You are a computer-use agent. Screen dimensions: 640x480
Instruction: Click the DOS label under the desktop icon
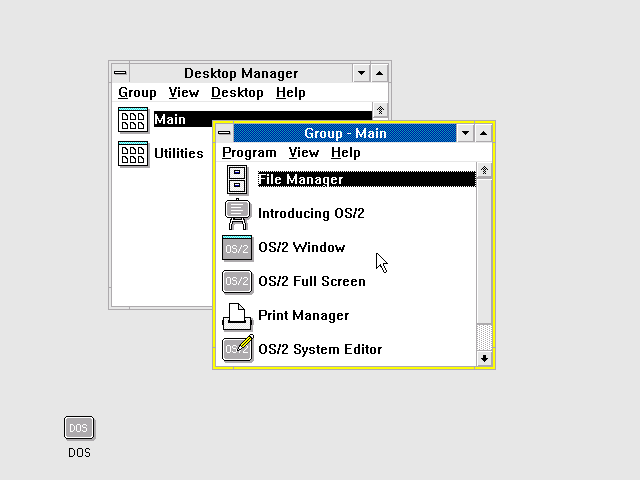(x=79, y=453)
